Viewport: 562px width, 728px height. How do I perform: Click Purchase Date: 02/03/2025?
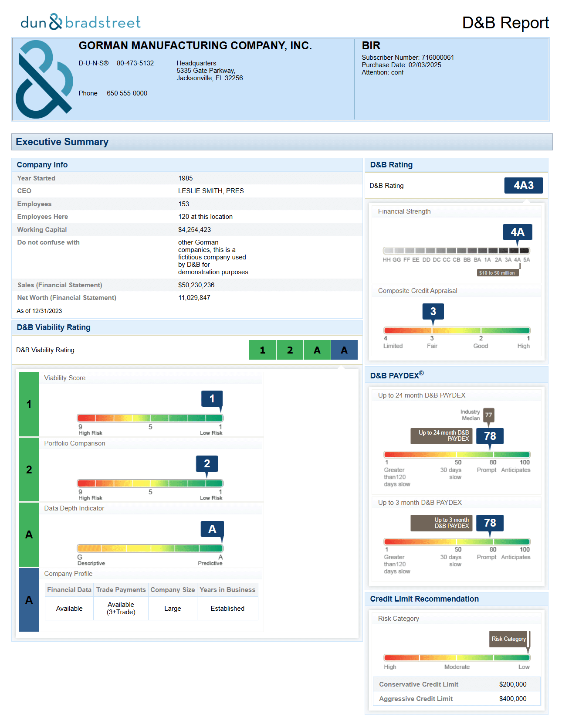(x=401, y=65)
